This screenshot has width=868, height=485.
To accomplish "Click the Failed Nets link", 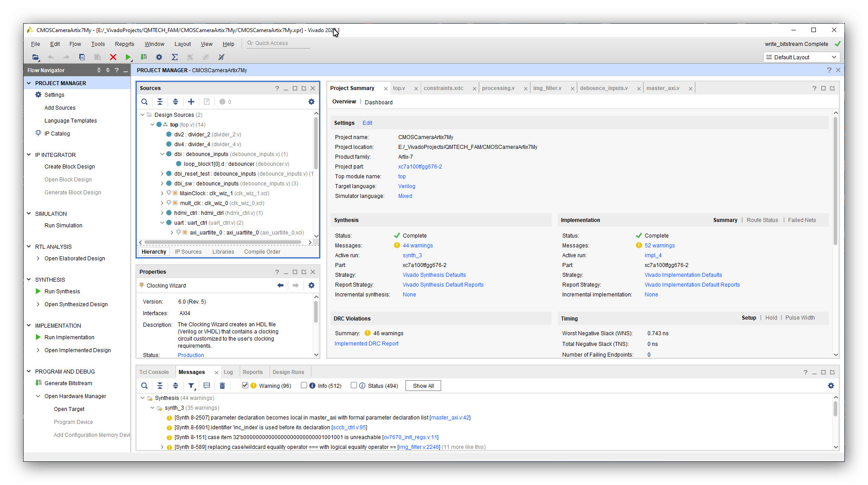I will click(802, 220).
